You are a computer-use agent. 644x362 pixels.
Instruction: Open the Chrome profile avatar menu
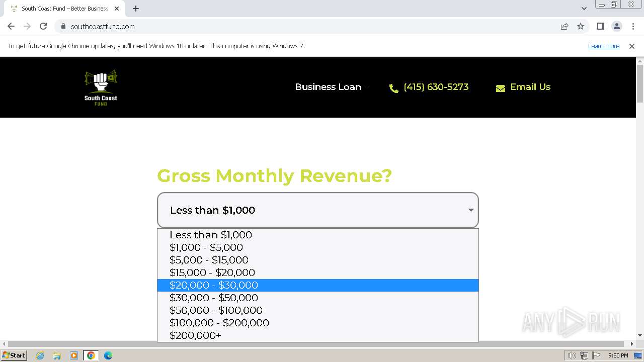pyautogui.click(x=616, y=27)
